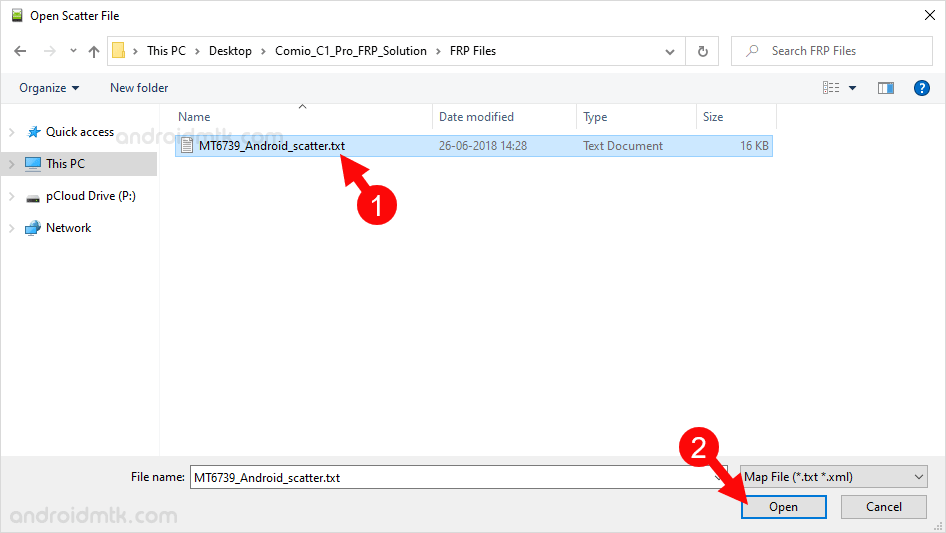
Task: Select MT6739_Android_scatter.txt file
Action: [x=271, y=146]
